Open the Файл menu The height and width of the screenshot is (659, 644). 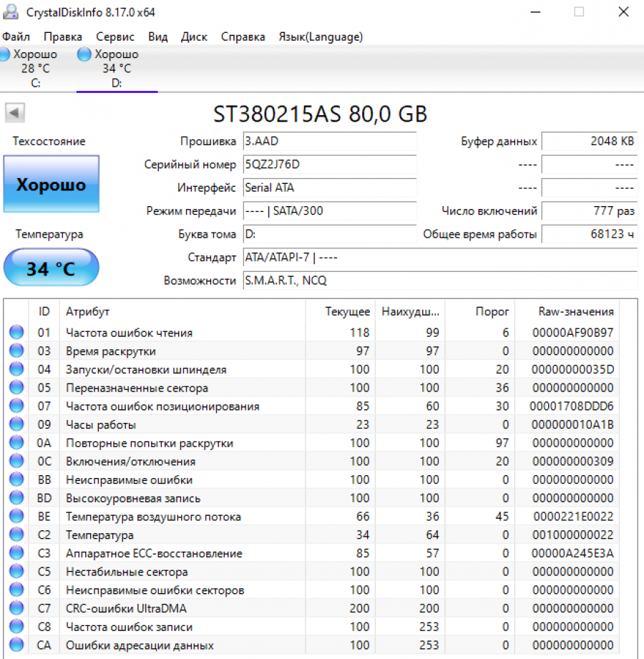pyautogui.click(x=16, y=36)
